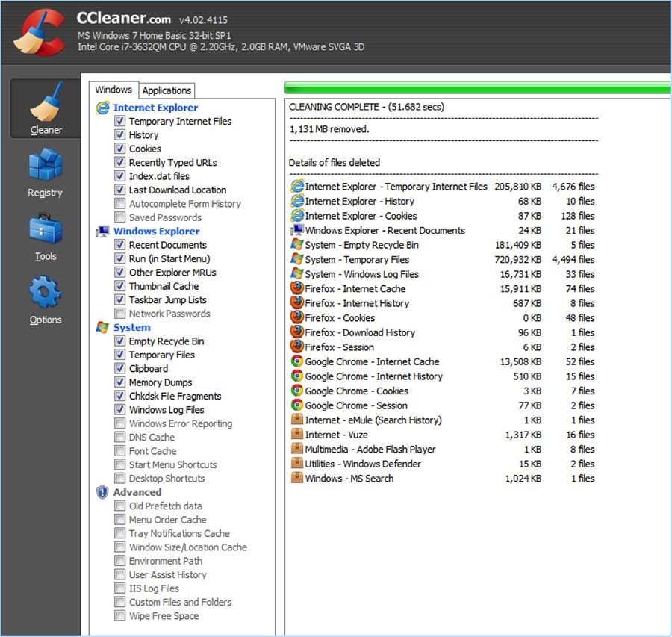
Task: Click 'CLEANING COMPLETE' status line
Action: [367, 107]
